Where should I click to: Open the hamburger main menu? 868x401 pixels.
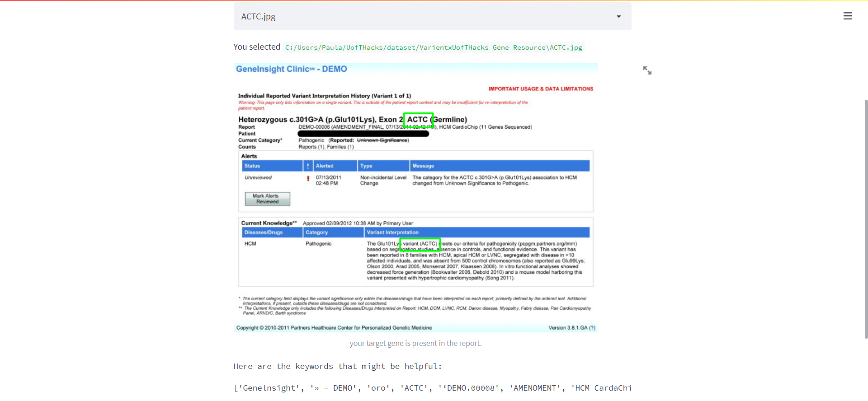click(x=848, y=16)
